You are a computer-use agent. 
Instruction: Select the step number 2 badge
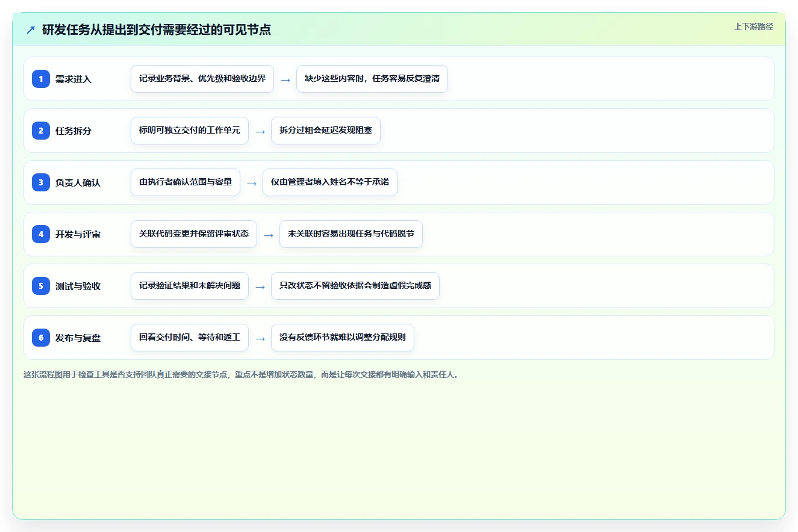coord(41,131)
